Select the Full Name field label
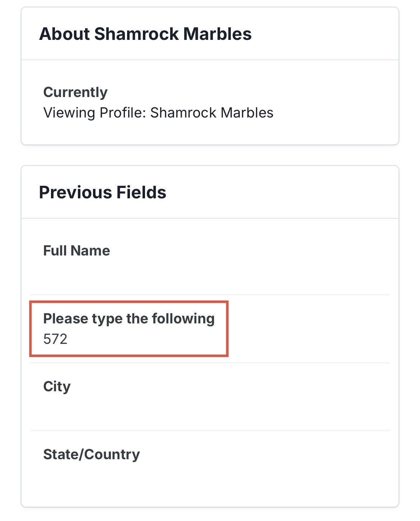 coord(76,251)
